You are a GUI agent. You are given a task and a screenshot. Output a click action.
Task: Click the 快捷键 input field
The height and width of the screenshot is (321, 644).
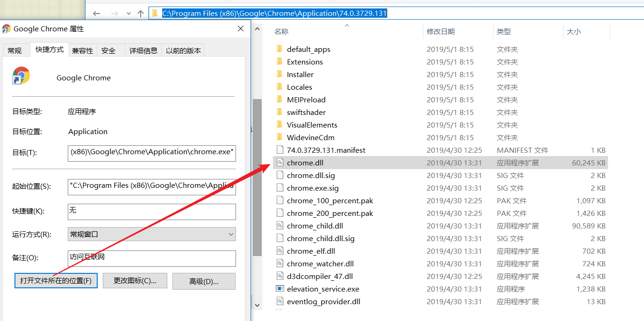(x=152, y=211)
